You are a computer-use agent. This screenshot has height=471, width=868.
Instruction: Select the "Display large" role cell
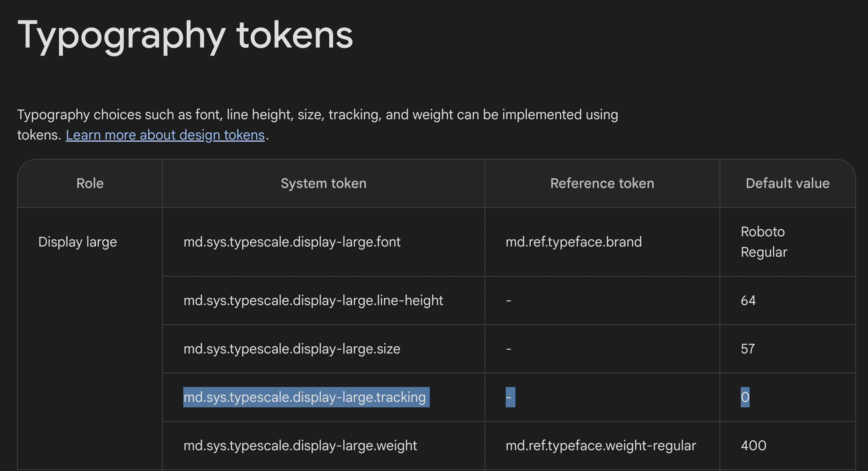[77, 242]
